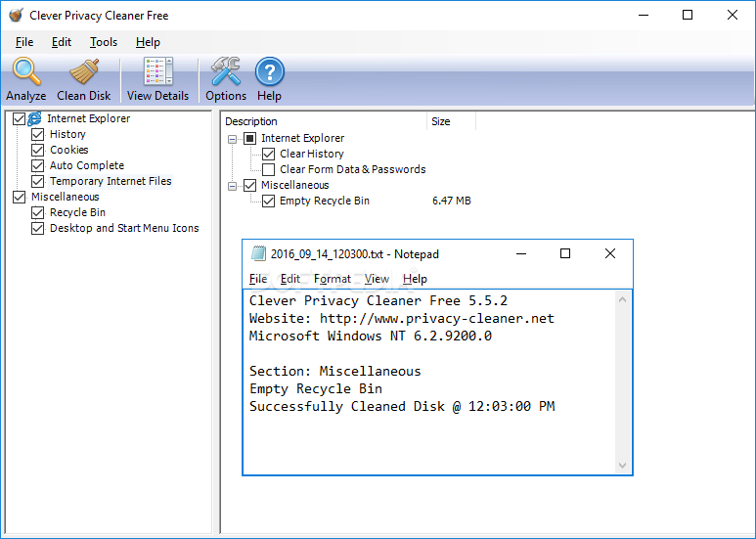This screenshot has height=539, width=756.
Task: Open Options tools icon
Action: click(x=226, y=71)
